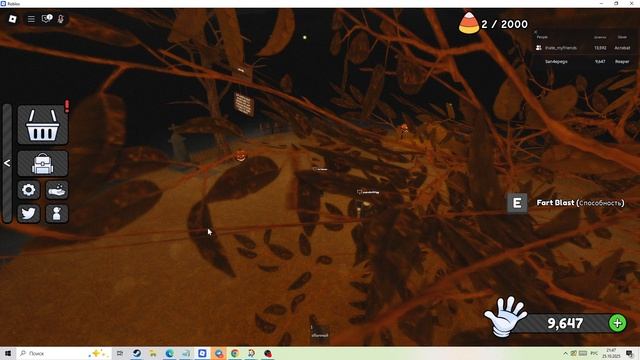Open the shop basket button

point(42,124)
